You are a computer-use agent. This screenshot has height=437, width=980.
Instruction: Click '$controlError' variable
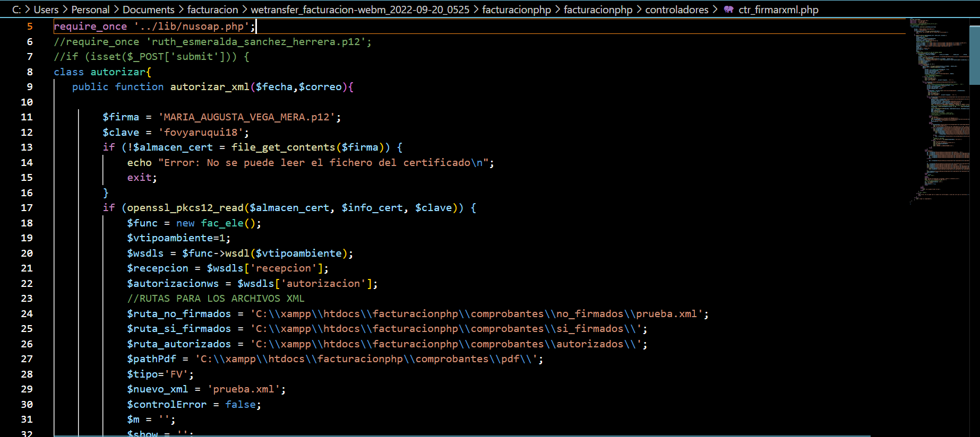167,405
